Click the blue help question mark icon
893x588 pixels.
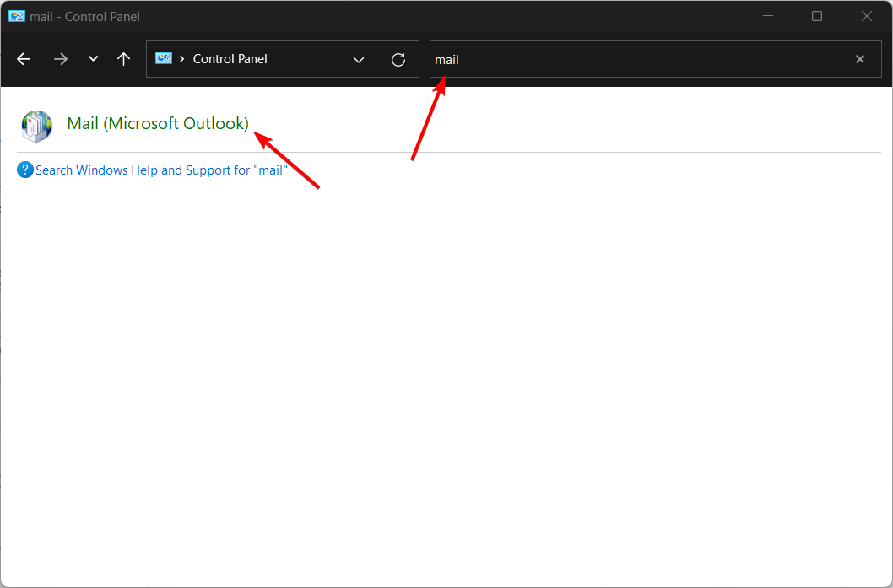click(x=24, y=170)
